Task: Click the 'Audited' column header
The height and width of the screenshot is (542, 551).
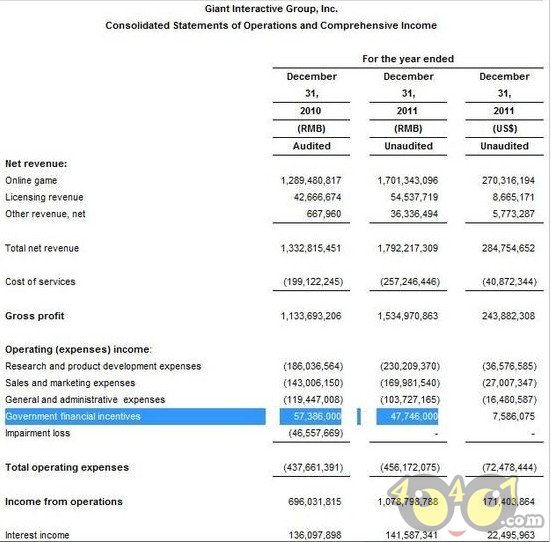Action: click(x=312, y=146)
